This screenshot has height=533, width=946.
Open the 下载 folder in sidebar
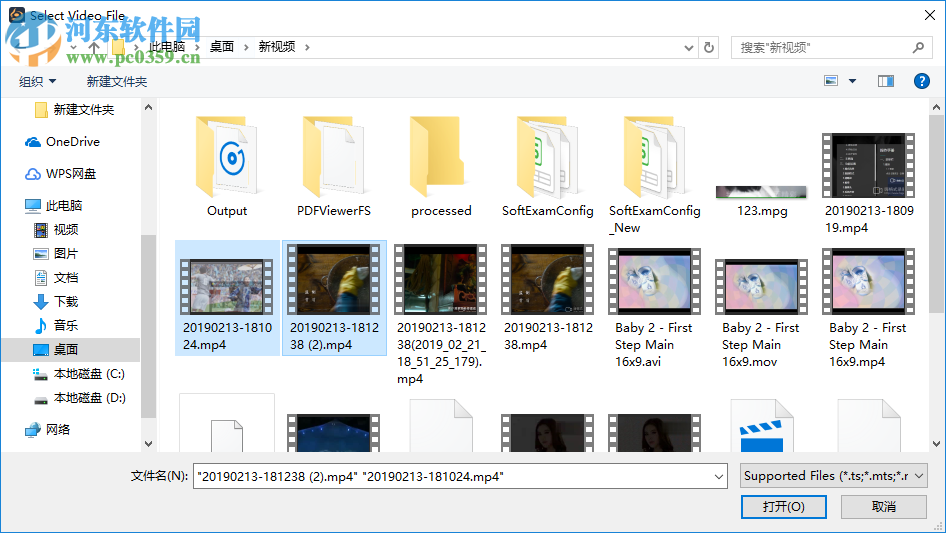point(56,302)
